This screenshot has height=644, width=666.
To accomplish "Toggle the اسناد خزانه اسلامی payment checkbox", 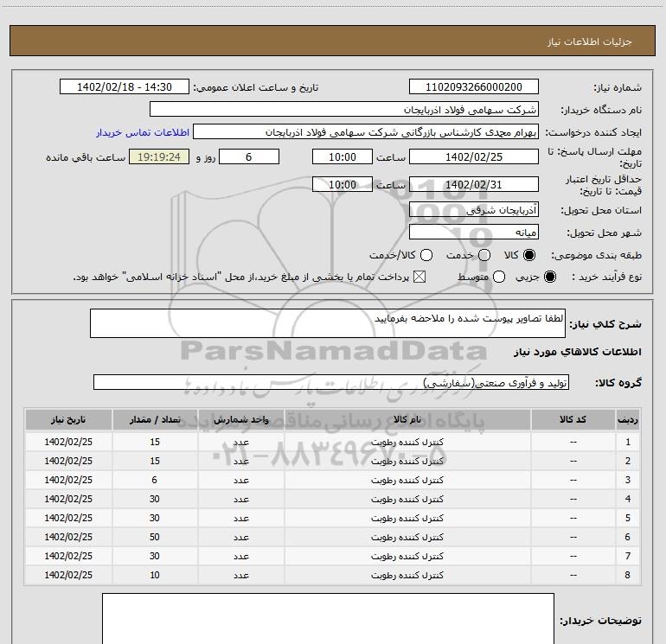I will (419, 277).
